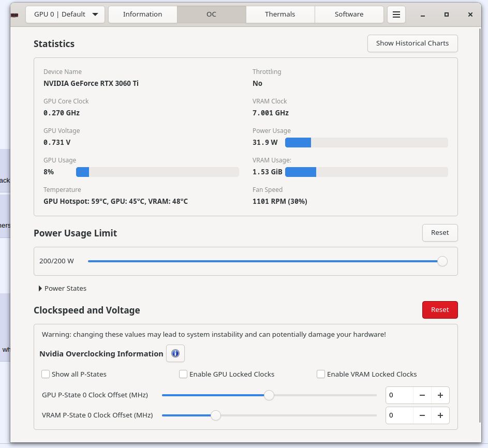Maximize the LACT window

click(x=446, y=14)
